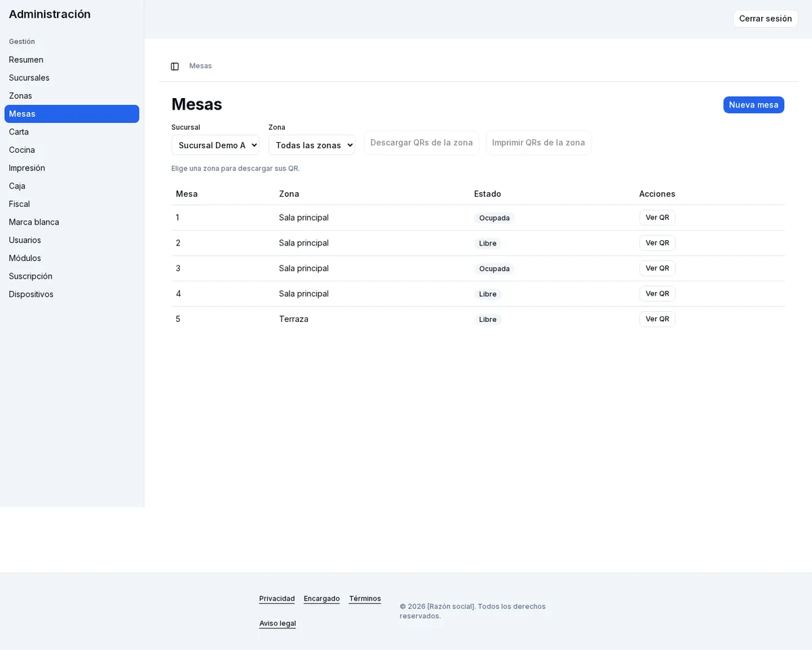Go to Sucursales section
This screenshot has height=650, width=812.
(x=72, y=78)
